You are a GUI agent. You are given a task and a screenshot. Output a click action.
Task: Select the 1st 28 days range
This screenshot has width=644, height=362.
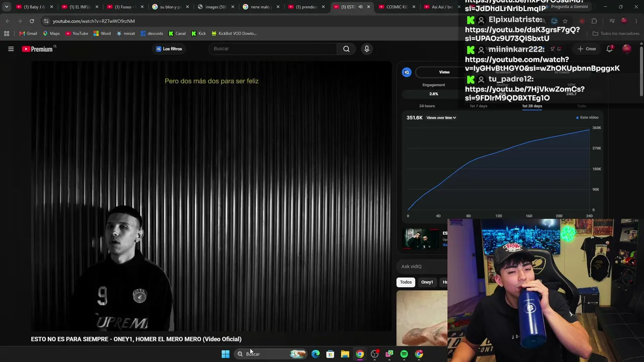click(532, 106)
